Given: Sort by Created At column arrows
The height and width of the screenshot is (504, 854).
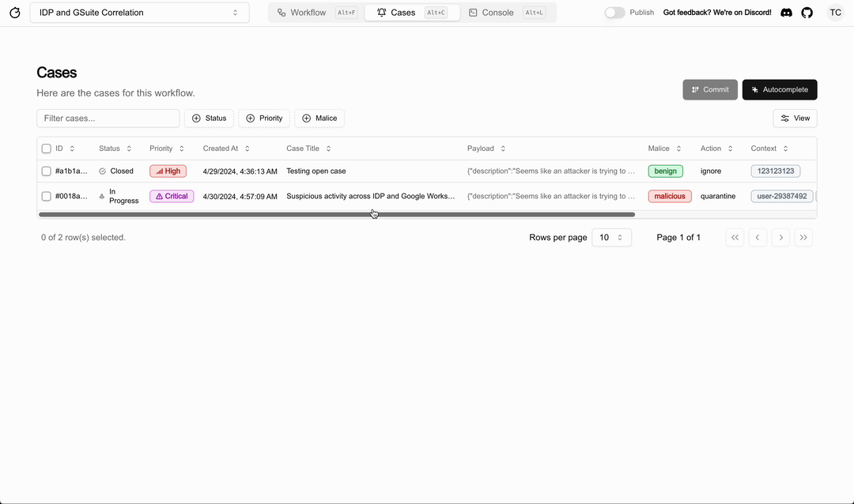Looking at the screenshot, I should 248,149.
